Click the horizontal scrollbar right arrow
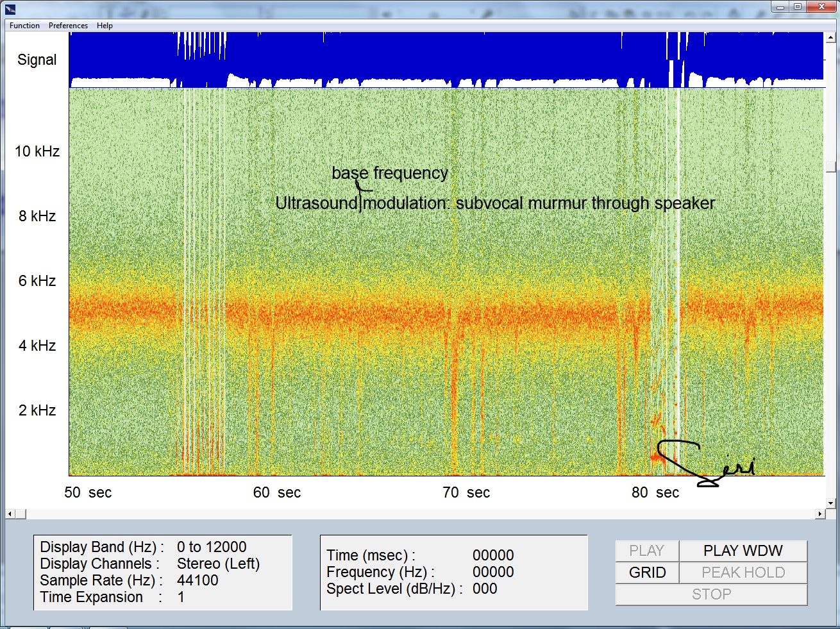This screenshot has height=629, width=840. [819, 514]
